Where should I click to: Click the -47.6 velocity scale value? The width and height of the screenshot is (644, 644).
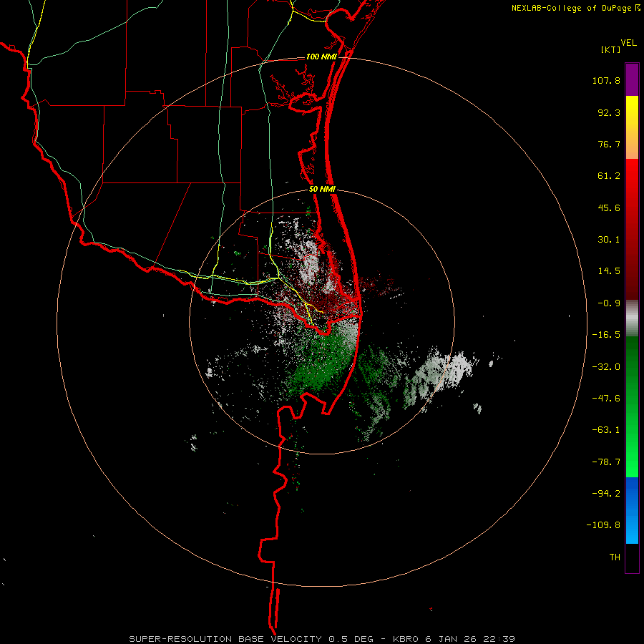(x=606, y=399)
